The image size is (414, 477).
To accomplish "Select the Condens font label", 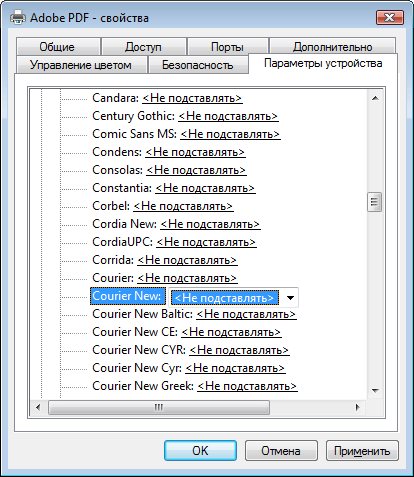I will pos(117,152).
